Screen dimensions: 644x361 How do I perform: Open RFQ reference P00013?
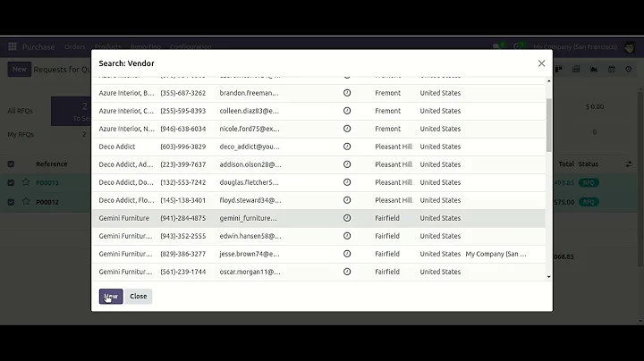(47, 183)
